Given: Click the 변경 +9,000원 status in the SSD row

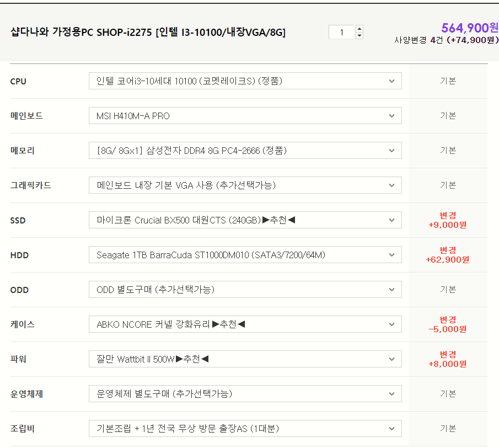Looking at the screenshot, I should (448, 220).
